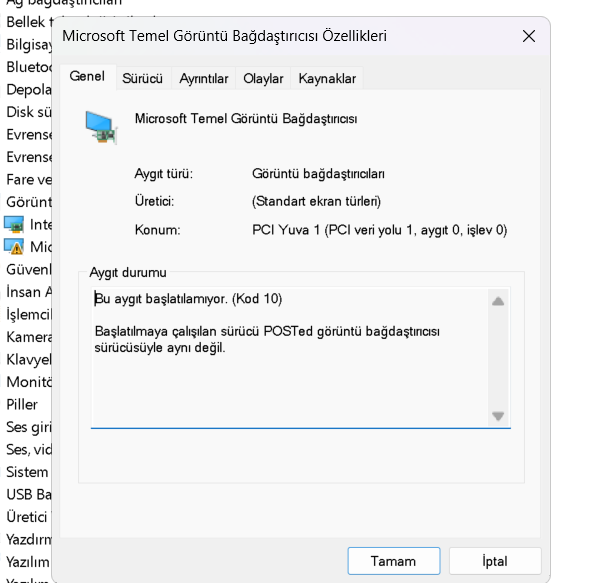Select Disk sü... category in Device Manager tree
Viewport: 616px width, 583px height.
(x=29, y=112)
